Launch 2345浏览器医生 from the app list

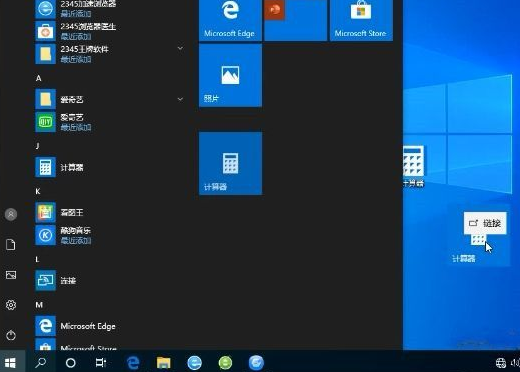[109, 31]
